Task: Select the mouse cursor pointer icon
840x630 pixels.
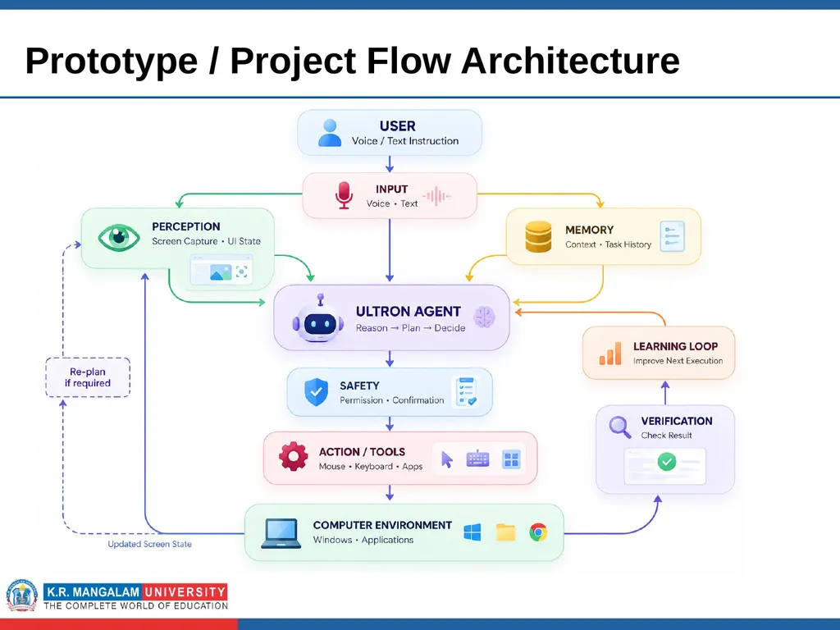Action: tap(447, 459)
